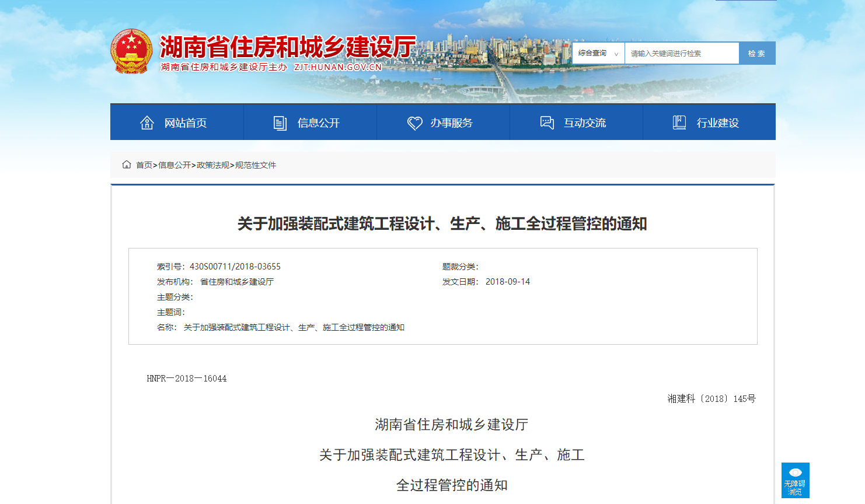Select 互动交流 in the navigation bar
865x504 pixels.
pos(584,123)
